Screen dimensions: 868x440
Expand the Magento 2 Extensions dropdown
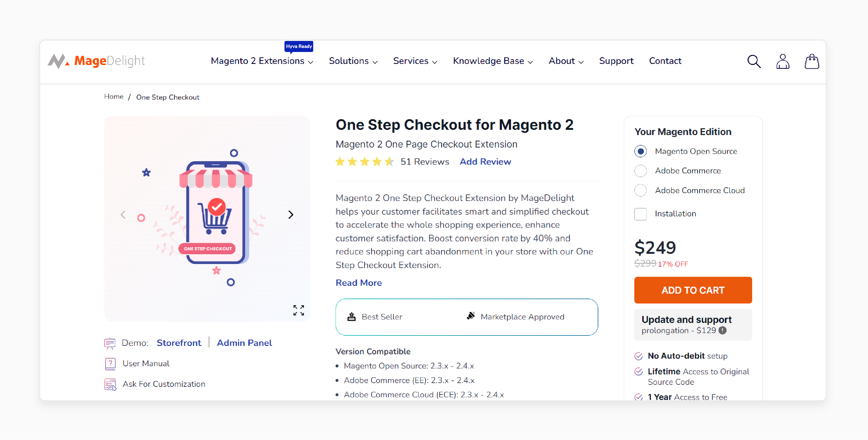click(262, 61)
